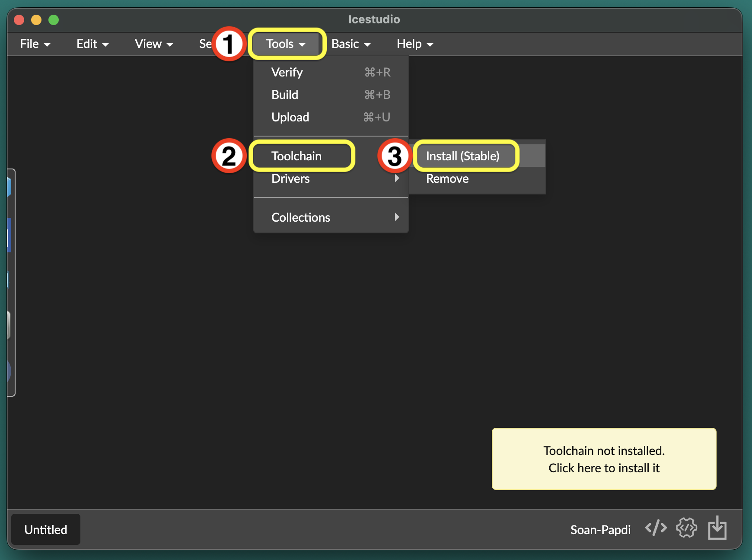752x560 pixels.
Task: Click the download-arrow box icon in the footer
Action: tap(717, 528)
